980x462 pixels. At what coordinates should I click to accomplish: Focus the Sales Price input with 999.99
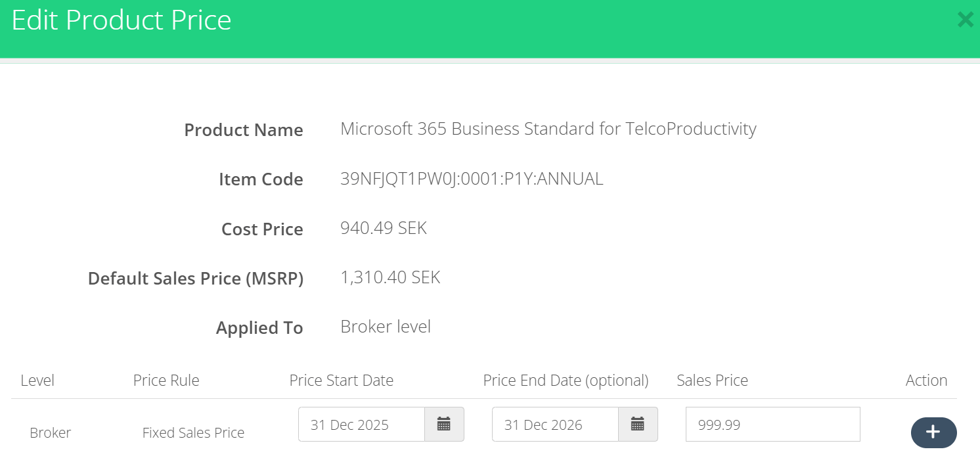(x=772, y=425)
